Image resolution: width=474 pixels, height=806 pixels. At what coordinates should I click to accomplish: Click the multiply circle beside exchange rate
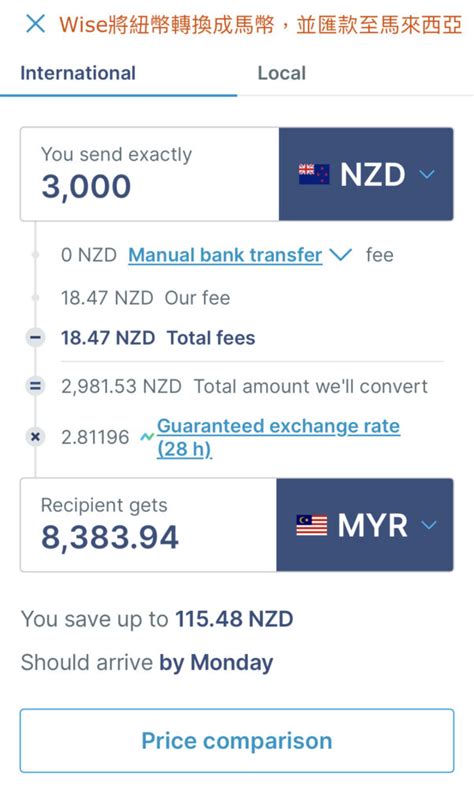point(35,437)
